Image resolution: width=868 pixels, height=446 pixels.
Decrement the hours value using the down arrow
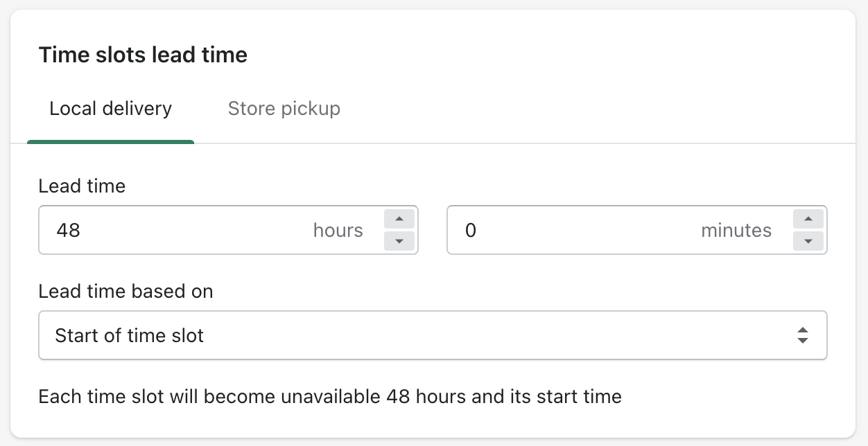[x=399, y=242]
